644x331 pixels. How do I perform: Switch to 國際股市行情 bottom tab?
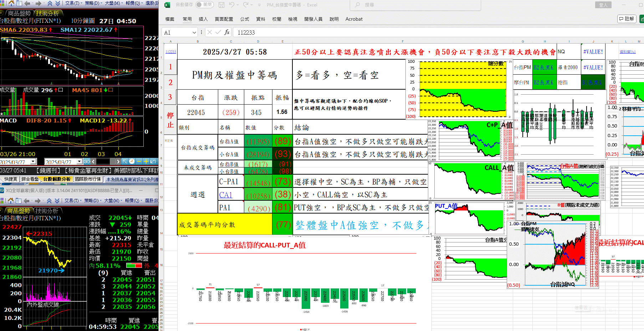click(x=88, y=179)
